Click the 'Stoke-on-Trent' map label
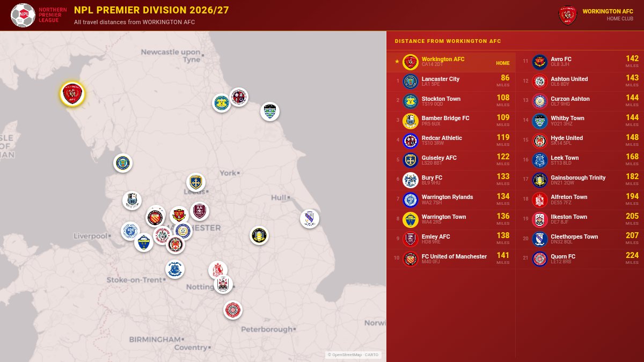 [x=134, y=280]
